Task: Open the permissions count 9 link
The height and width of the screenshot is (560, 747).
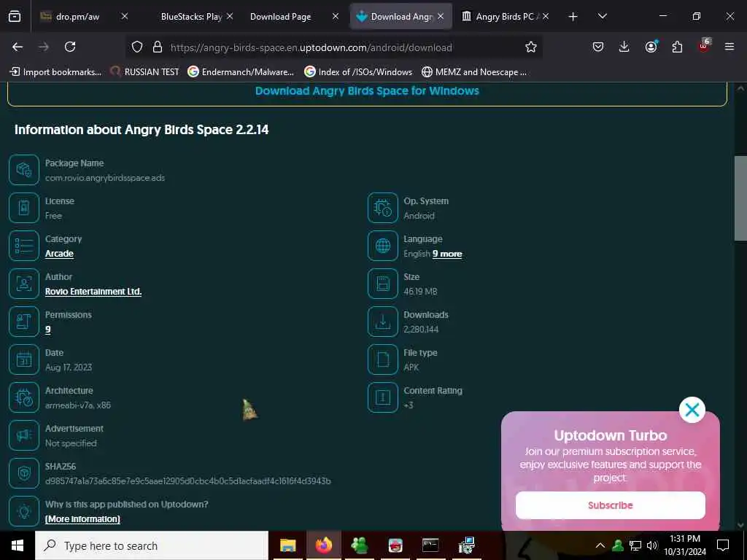Action: click(x=47, y=330)
